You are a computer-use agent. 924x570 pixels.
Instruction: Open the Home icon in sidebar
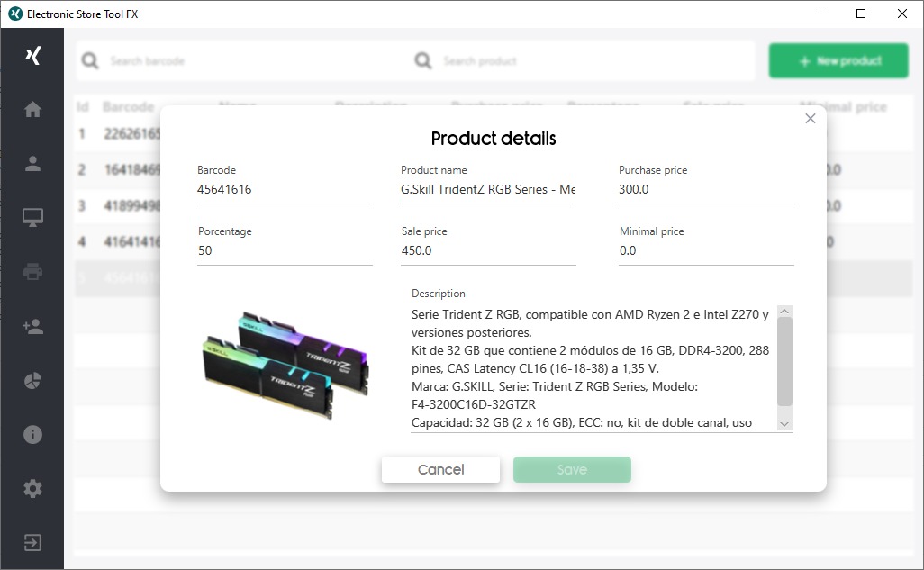pyautogui.click(x=32, y=109)
